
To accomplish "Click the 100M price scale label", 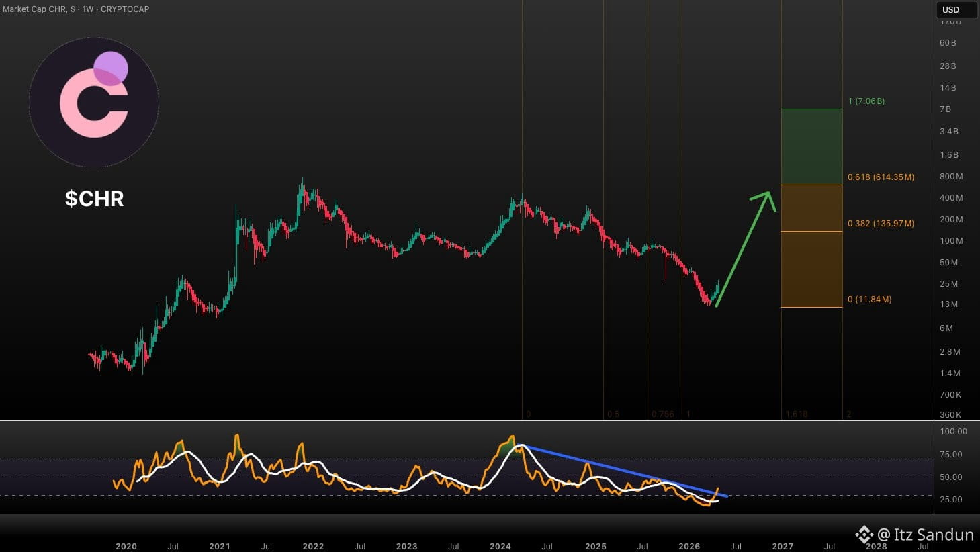I will 951,241.
